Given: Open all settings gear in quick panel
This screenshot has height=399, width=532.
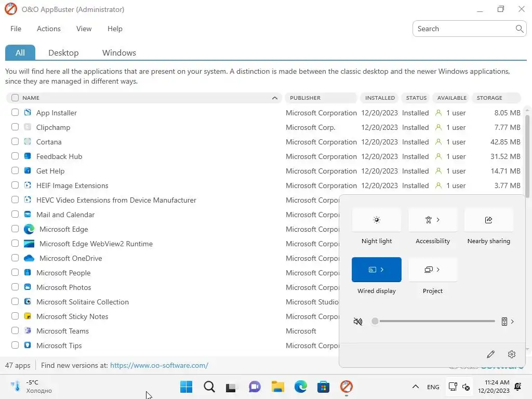Looking at the screenshot, I should (512, 354).
